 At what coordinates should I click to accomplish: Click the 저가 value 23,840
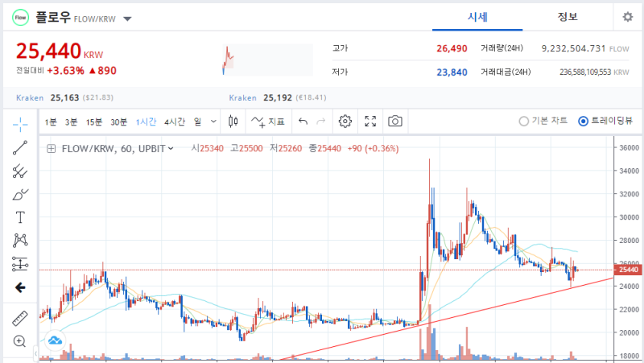[452, 72]
